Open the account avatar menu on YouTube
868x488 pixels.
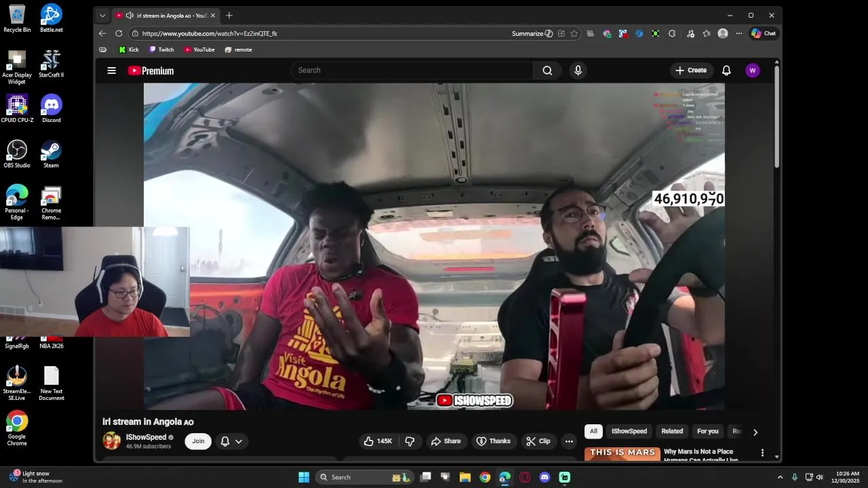click(752, 70)
